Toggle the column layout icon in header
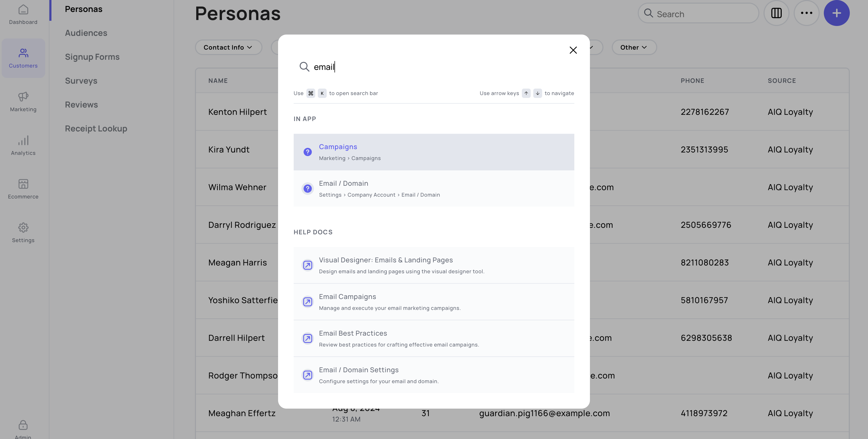Image resolution: width=868 pixels, height=439 pixels. pos(776,13)
